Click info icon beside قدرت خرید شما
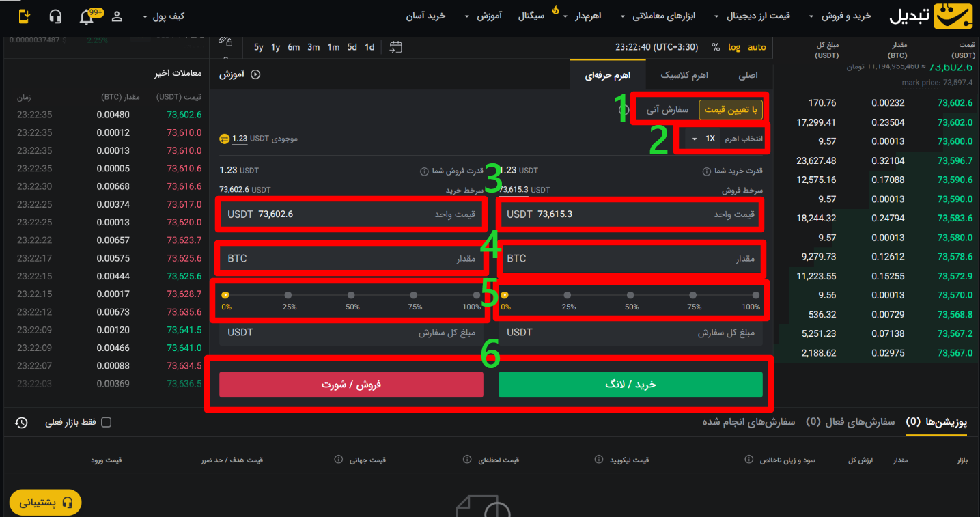The image size is (980, 517). click(706, 171)
